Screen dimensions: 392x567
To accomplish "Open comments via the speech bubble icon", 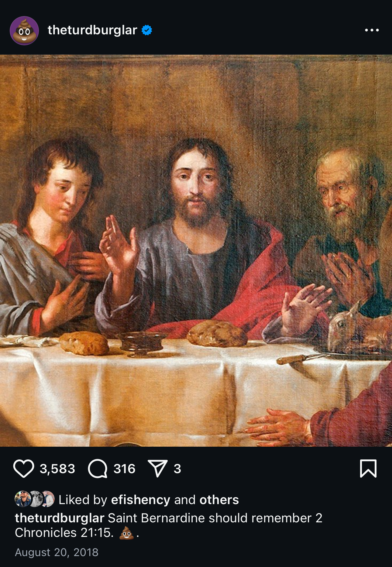I will (x=98, y=469).
